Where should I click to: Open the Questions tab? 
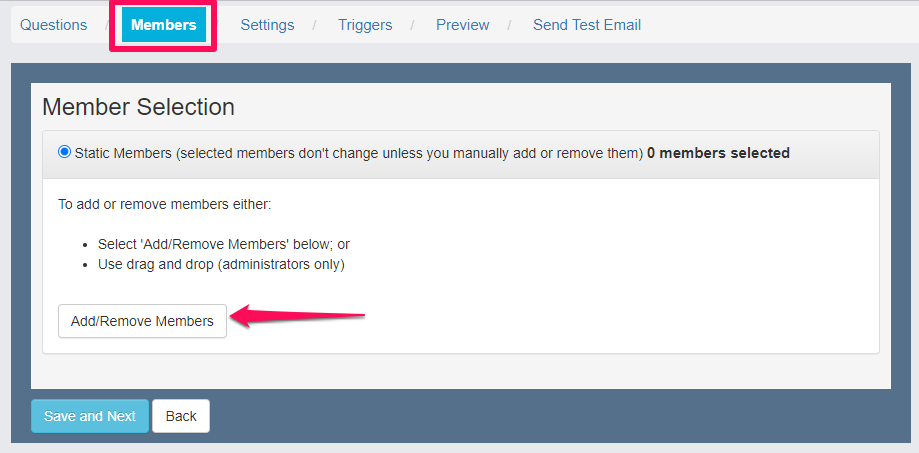(53, 25)
